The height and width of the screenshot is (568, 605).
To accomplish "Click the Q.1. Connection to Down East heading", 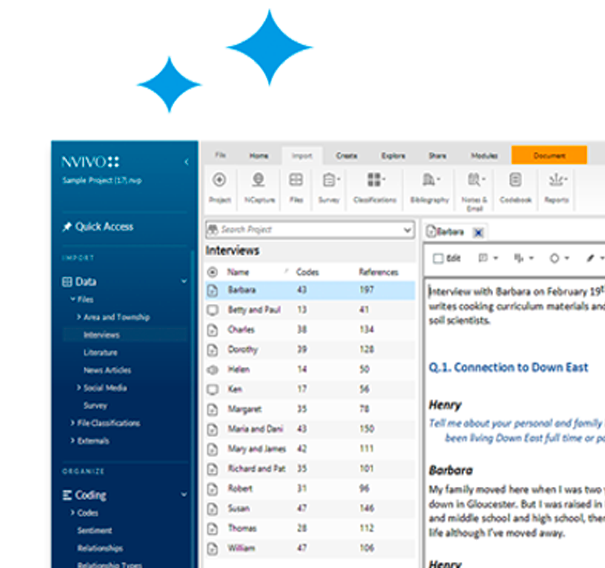I will pyautogui.click(x=509, y=367).
